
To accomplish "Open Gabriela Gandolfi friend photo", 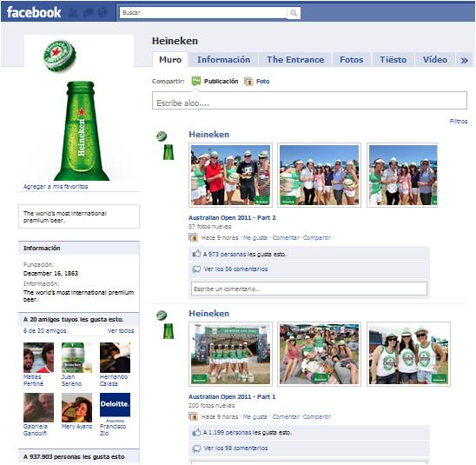I will pyautogui.click(x=38, y=408).
